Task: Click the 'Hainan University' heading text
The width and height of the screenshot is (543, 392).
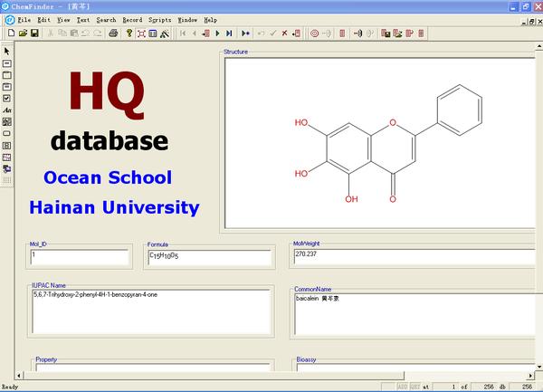Action: (x=114, y=207)
